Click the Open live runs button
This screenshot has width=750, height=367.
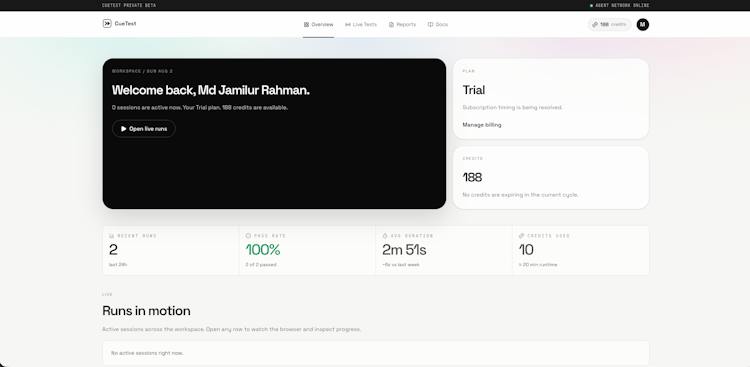click(x=144, y=129)
